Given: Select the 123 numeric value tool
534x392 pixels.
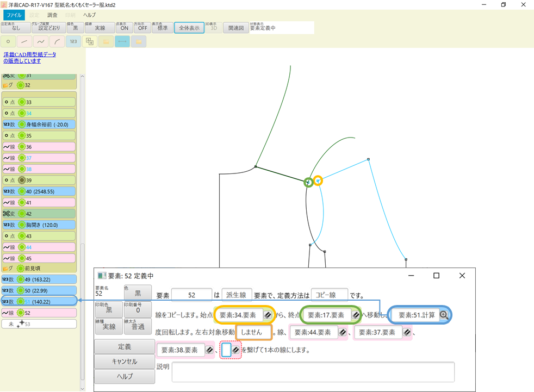Looking at the screenshot, I should click(73, 41).
